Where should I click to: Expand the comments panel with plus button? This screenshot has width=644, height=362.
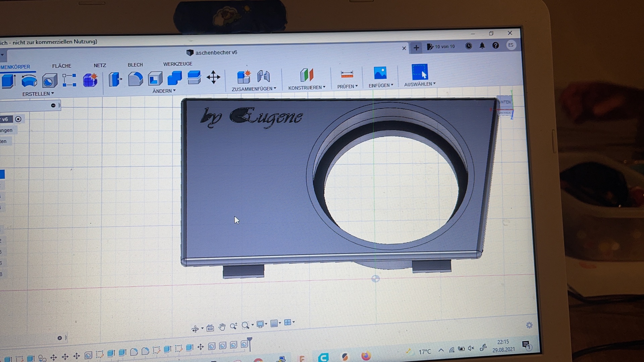pos(60,338)
